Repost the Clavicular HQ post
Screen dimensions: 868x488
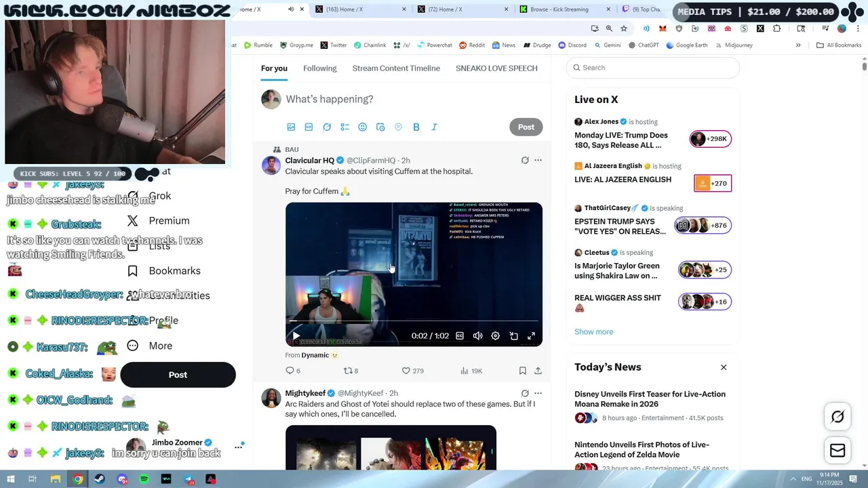coord(351,371)
